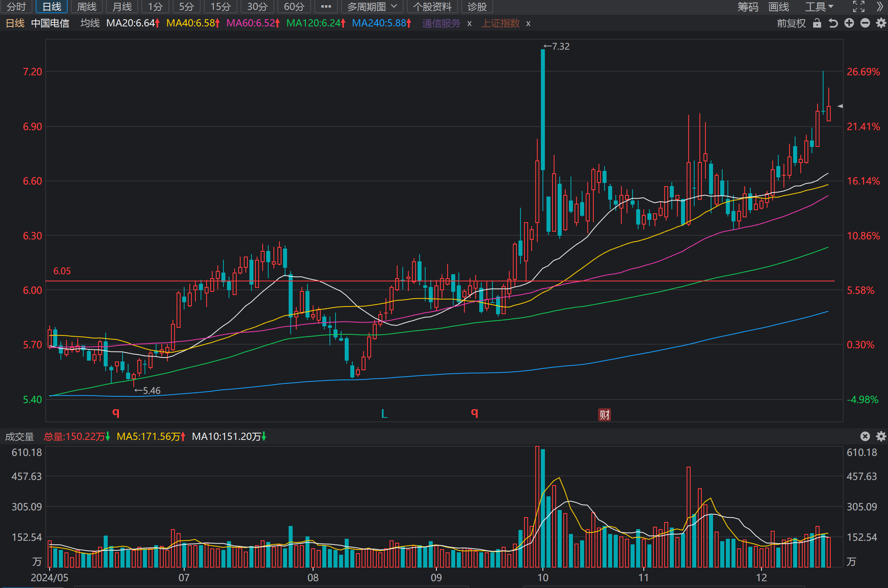Open volume panel settings gear
888x588 pixels.
pyautogui.click(x=881, y=436)
